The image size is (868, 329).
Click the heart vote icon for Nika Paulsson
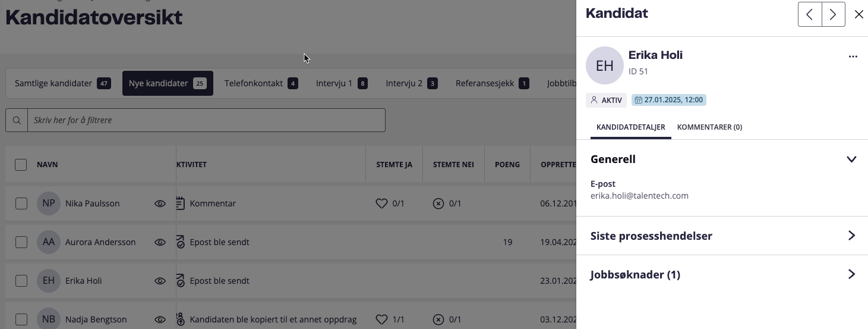tap(381, 203)
